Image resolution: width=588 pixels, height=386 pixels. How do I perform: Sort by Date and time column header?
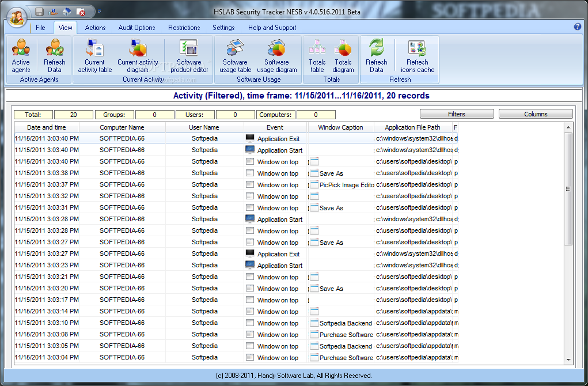click(47, 127)
